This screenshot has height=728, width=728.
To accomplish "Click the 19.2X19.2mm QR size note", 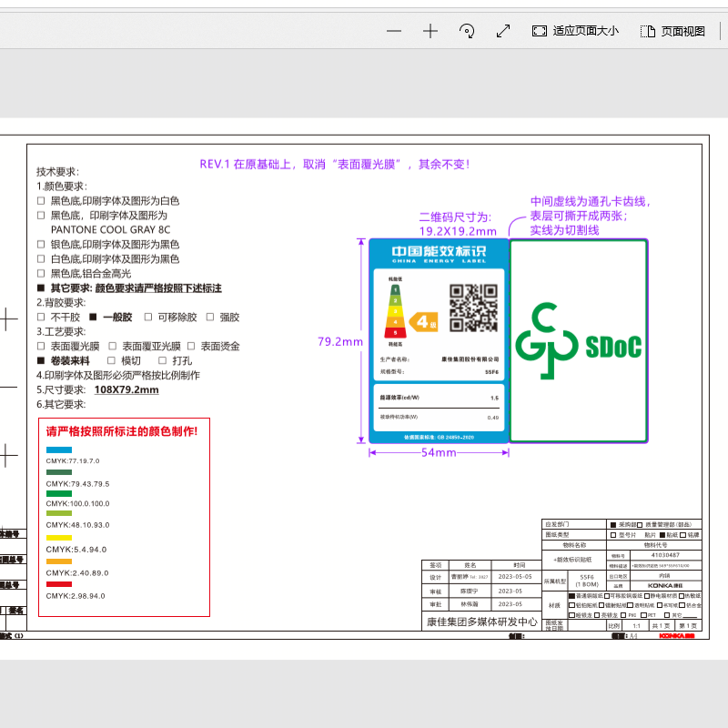I will (x=458, y=231).
